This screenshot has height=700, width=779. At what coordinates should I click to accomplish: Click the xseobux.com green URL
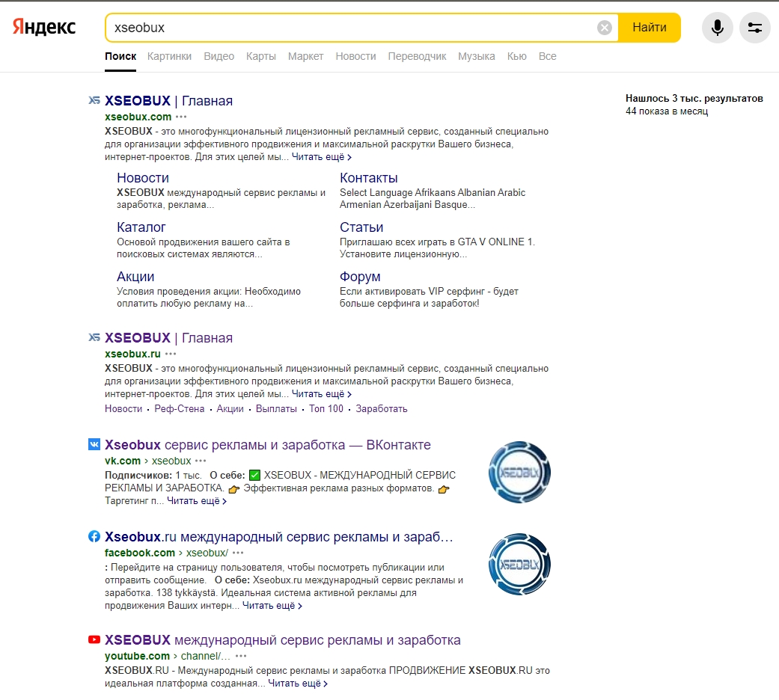138,117
